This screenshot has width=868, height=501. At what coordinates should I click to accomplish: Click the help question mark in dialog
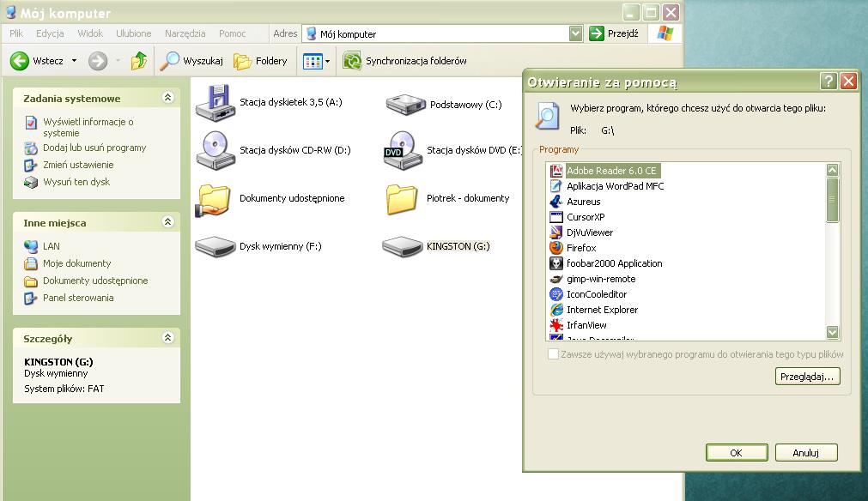click(x=829, y=81)
